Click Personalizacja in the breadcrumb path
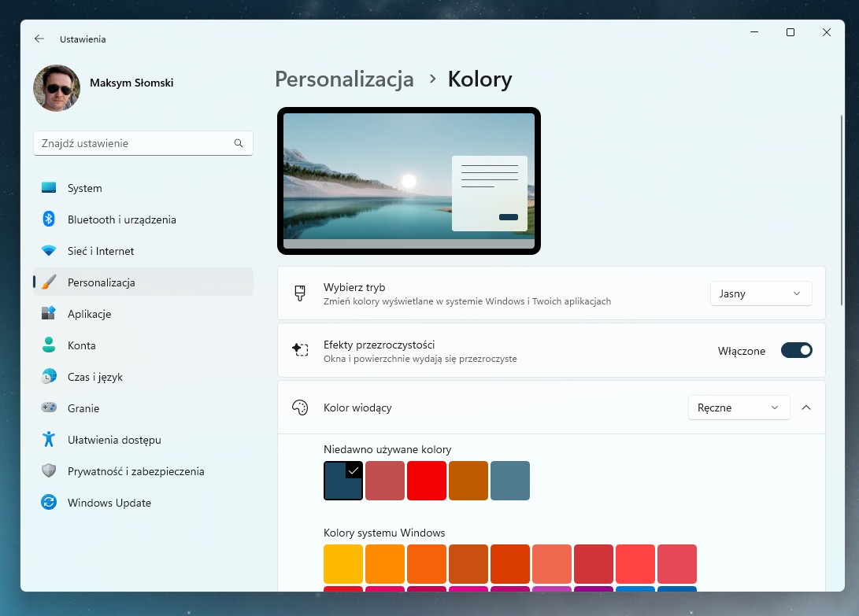Viewport: 859px width, 616px height. [x=344, y=79]
